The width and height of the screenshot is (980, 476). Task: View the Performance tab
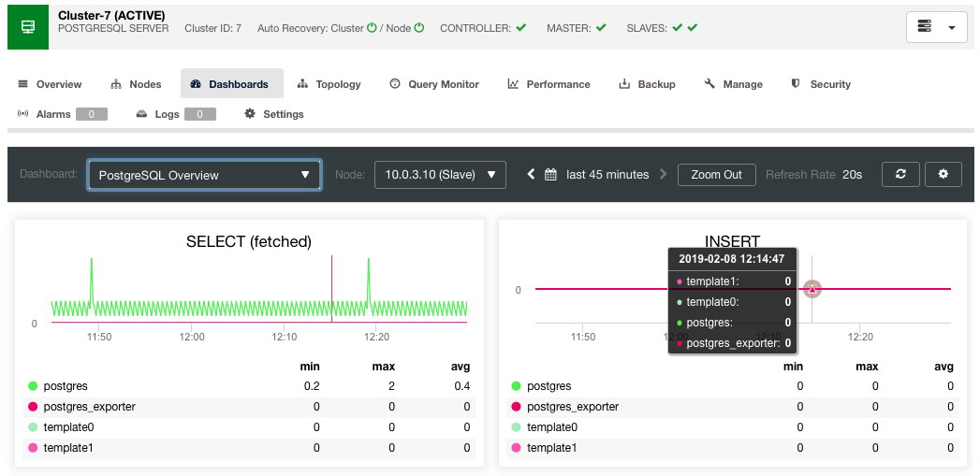pos(549,84)
